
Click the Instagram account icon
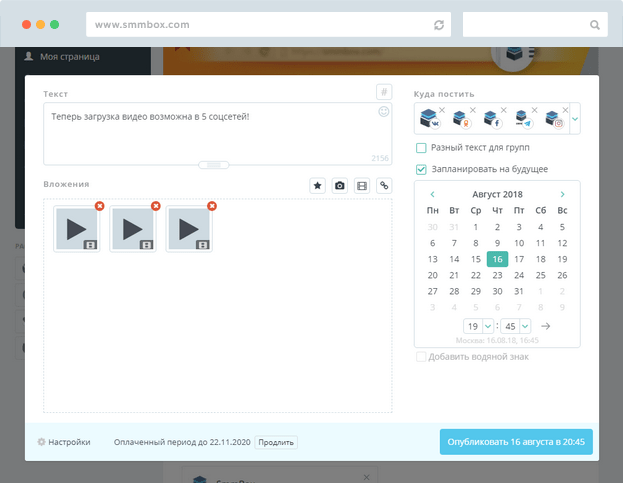coord(553,119)
